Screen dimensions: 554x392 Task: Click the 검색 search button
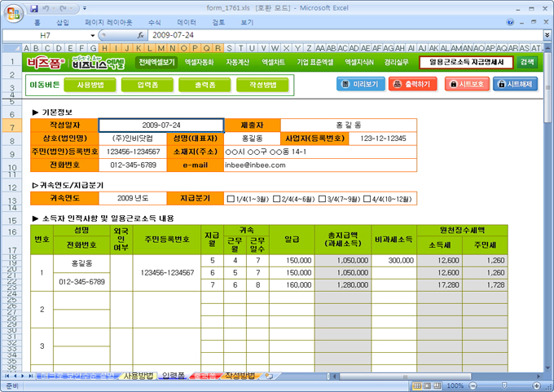point(528,62)
